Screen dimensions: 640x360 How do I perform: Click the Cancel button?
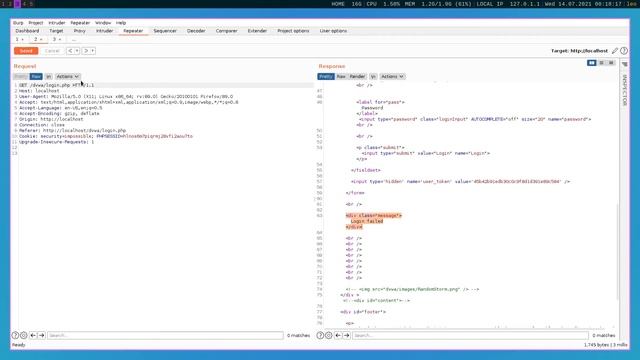(x=52, y=51)
